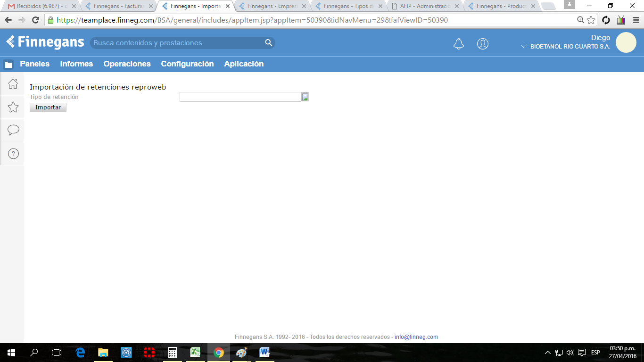Open the Action Center notifications icon
Image resolution: width=644 pixels, height=362 pixels.
[x=582, y=353]
